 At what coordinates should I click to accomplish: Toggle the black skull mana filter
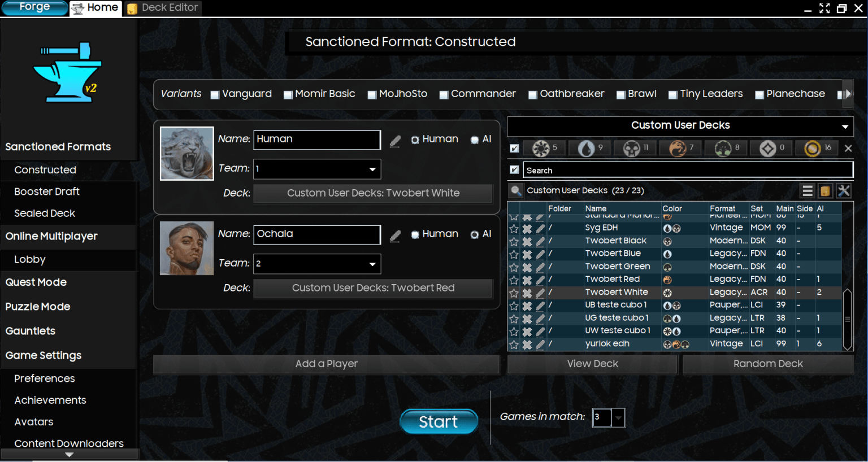coord(631,149)
